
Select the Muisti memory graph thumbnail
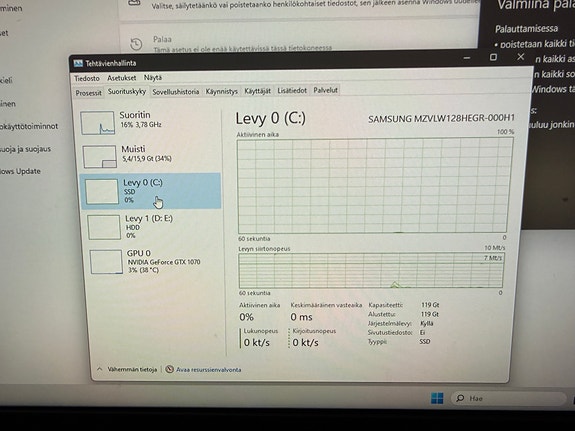tap(100, 157)
